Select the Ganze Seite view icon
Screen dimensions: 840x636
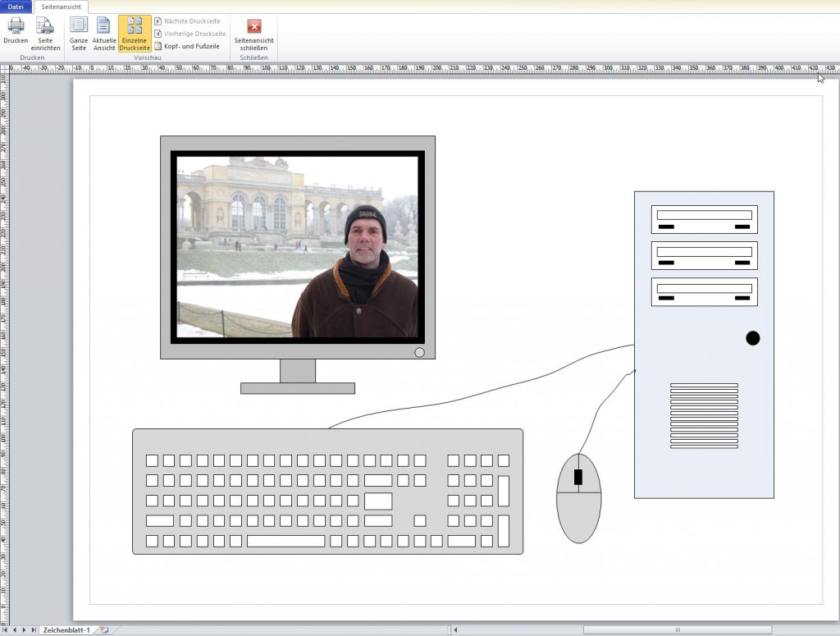coord(79,31)
